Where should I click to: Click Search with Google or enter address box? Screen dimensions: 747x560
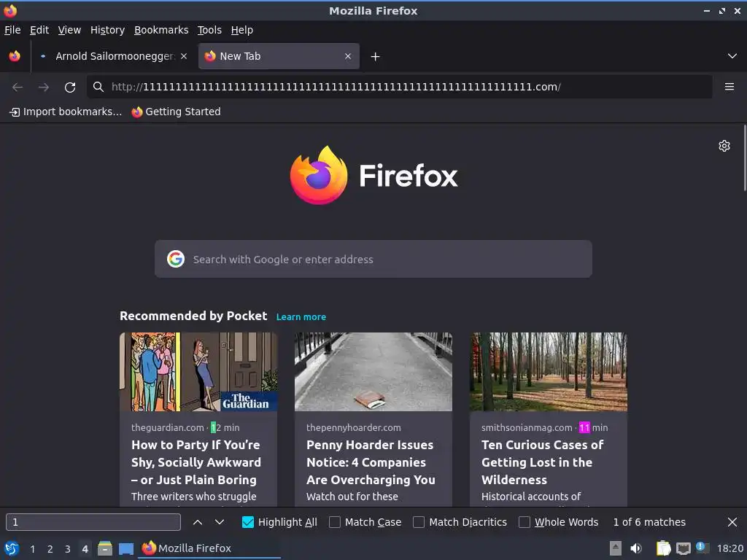pyautogui.click(x=373, y=259)
